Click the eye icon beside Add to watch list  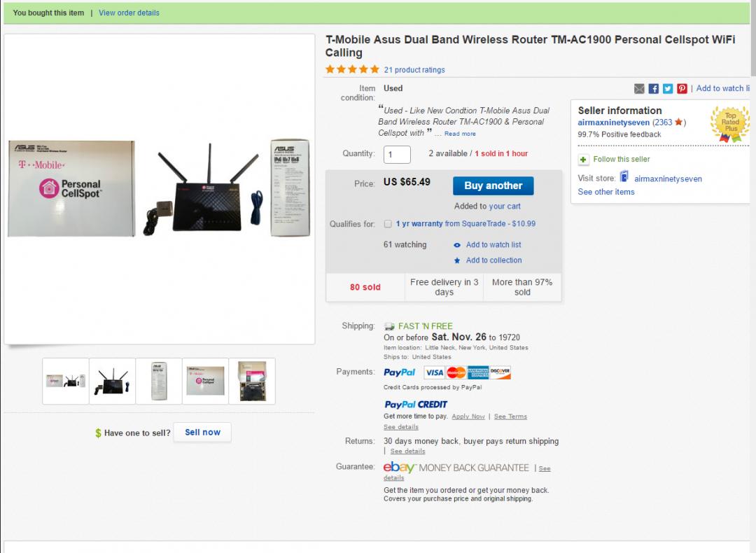(457, 245)
